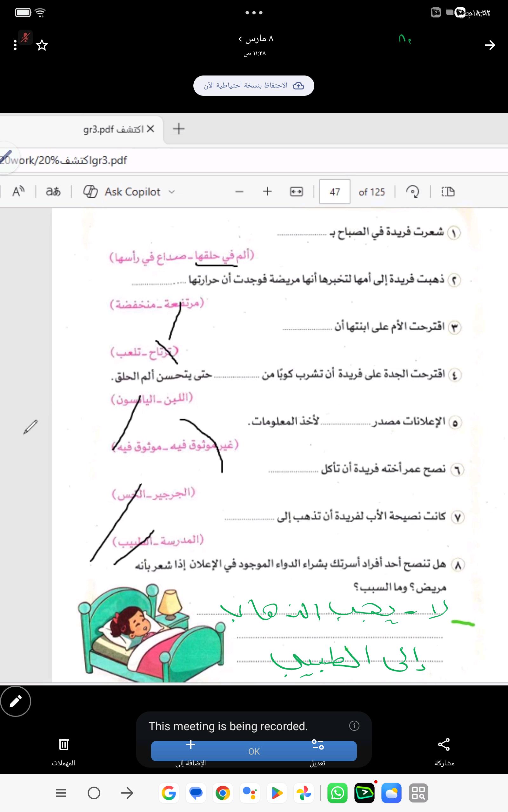Viewport: 508px width, 812px height.
Task: Zoom in the PDF with the plus
Action: [x=267, y=192]
